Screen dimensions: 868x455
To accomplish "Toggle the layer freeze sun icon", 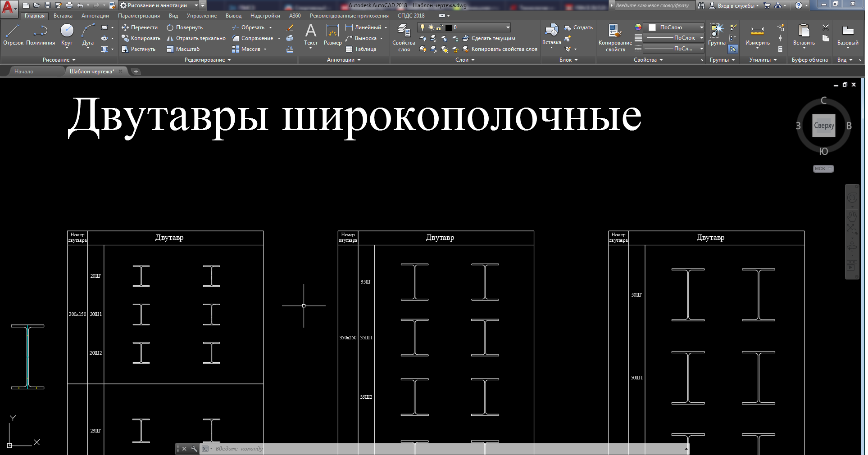I will (x=431, y=27).
